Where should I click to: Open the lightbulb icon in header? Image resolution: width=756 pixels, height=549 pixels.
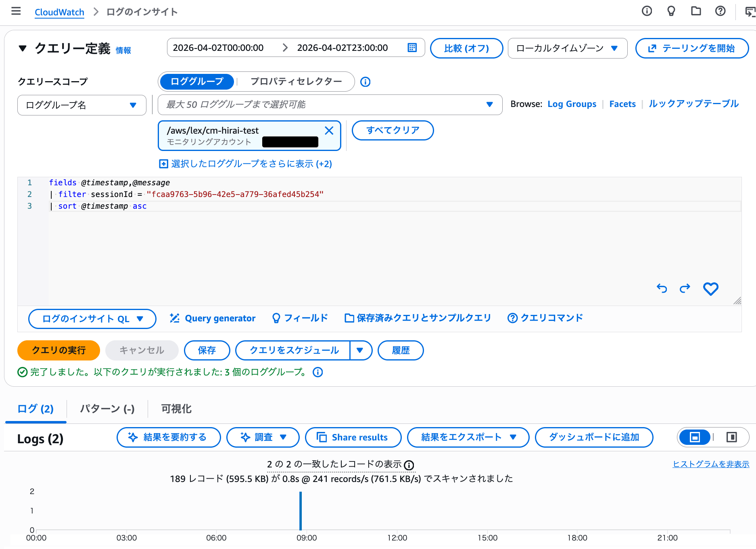671,11
